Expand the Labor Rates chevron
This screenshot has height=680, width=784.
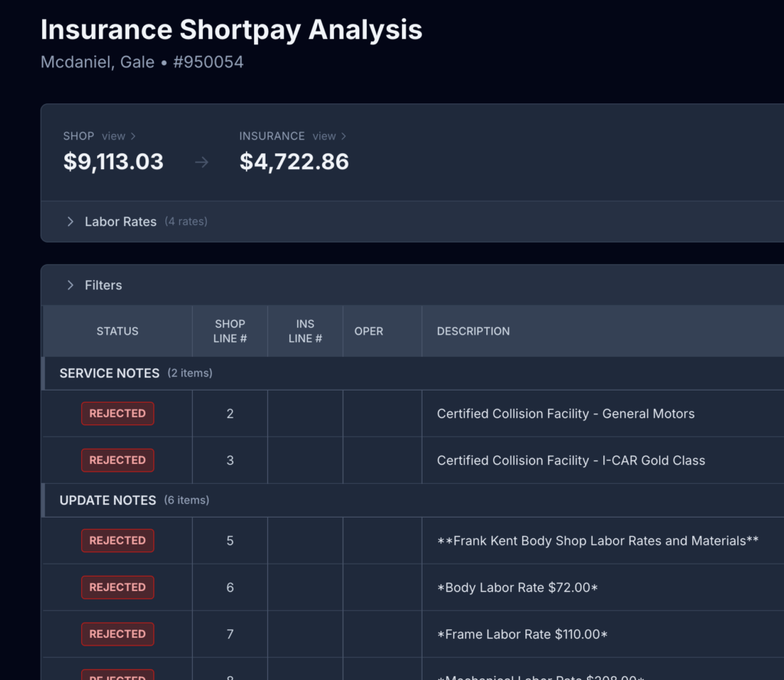(70, 222)
